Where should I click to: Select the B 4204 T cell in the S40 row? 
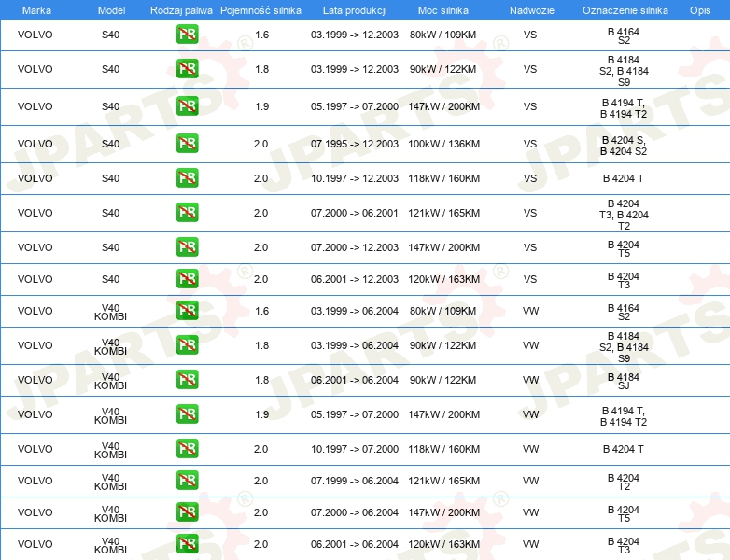click(x=624, y=178)
